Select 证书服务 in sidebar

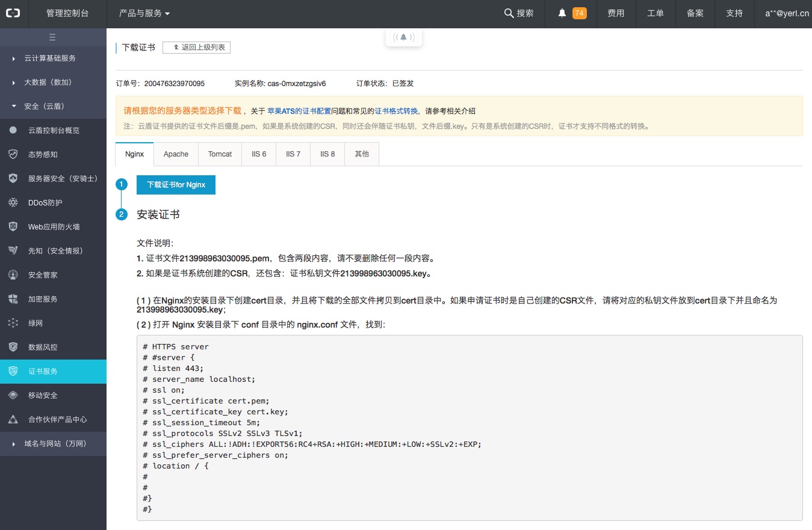click(53, 371)
